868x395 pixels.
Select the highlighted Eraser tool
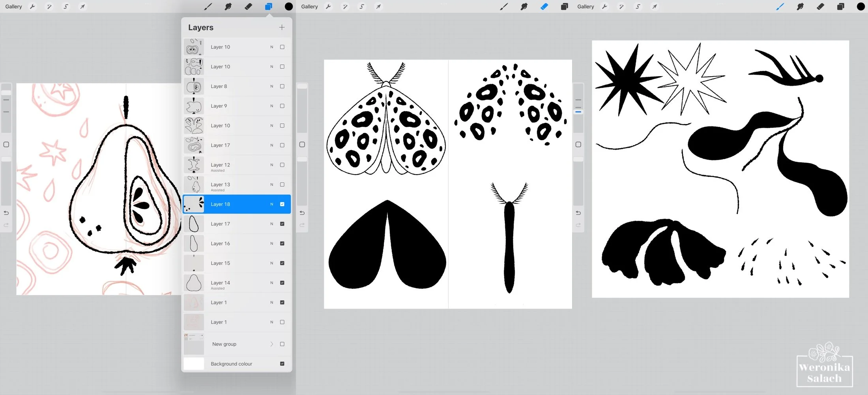coord(544,6)
